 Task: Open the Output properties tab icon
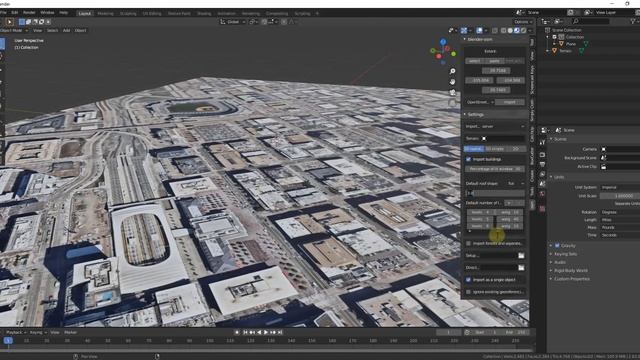[x=542, y=164]
